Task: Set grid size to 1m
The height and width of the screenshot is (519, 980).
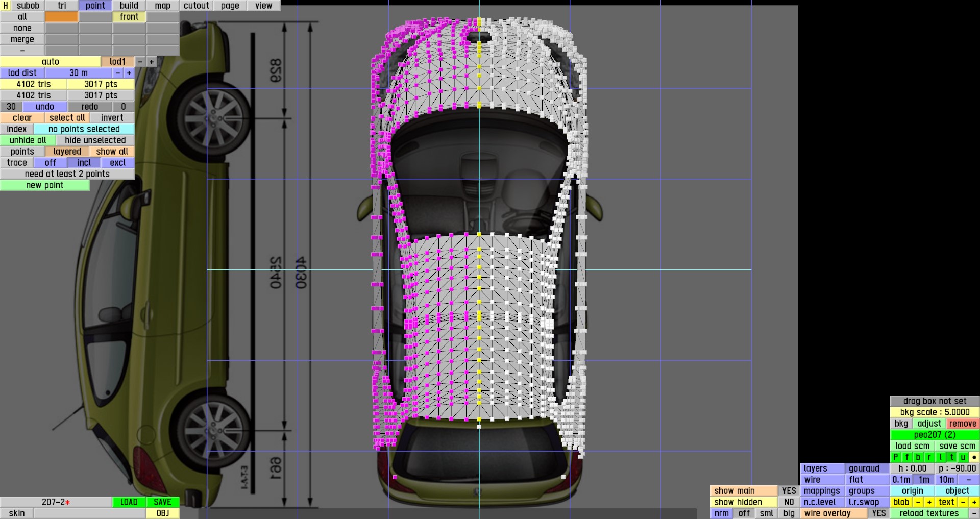Action: coord(924,480)
